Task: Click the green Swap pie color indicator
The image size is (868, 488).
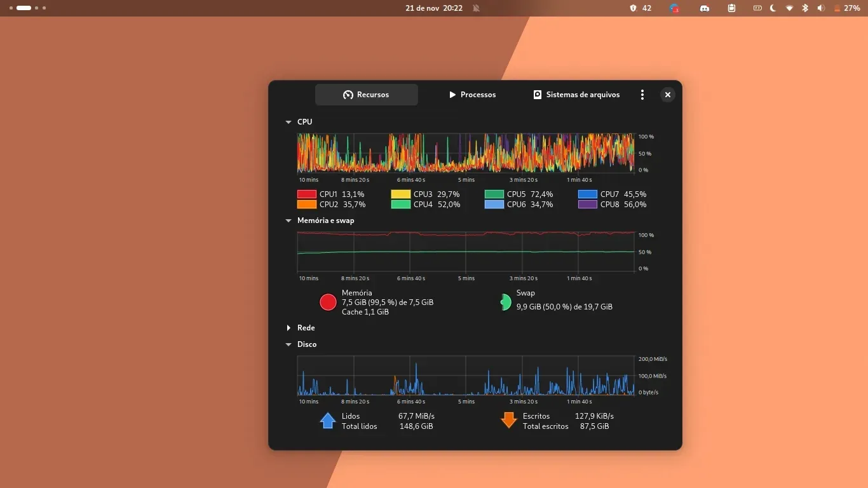Action: pyautogui.click(x=505, y=302)
